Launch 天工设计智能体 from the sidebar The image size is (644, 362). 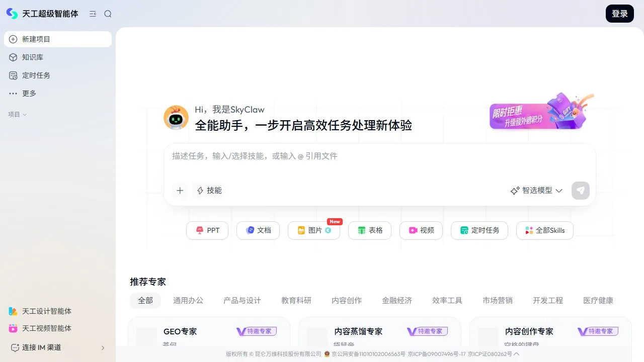[x=58, y=311]
